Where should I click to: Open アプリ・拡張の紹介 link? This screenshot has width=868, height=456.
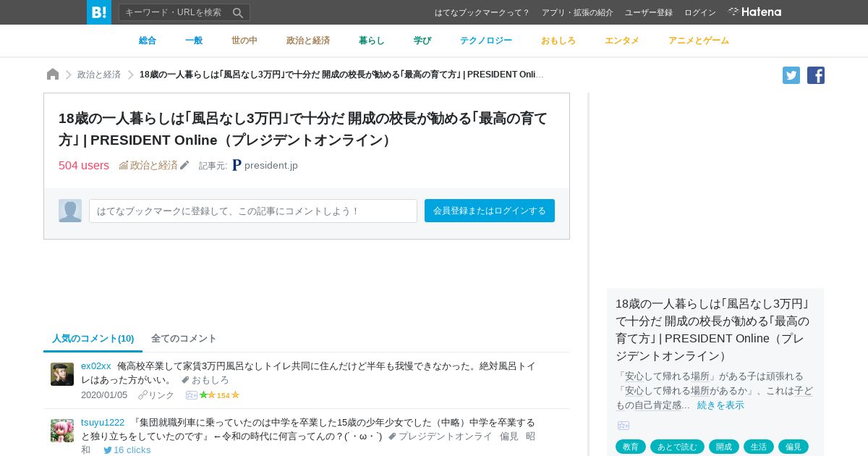pyautogui.click(x=577, y=12)
